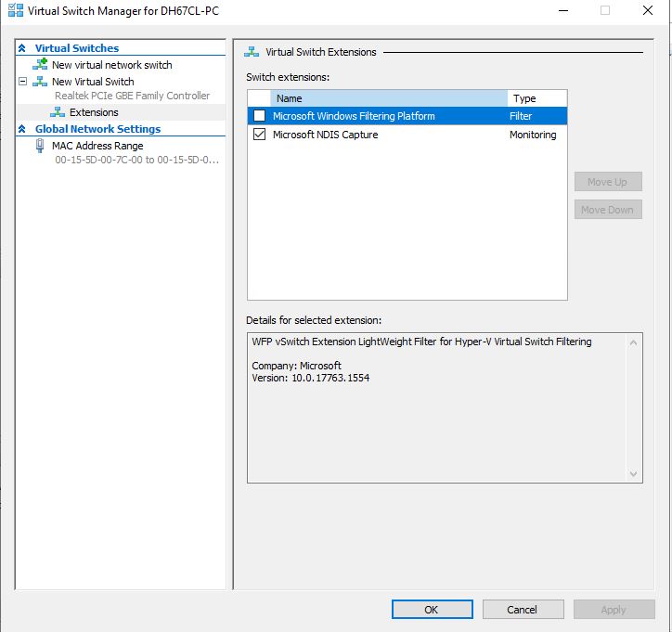Viewport: 672px width, 632px height.
Task: Enable Microsoft Windows Filtering Platform checkbox
Action: (x=259, y=116)
